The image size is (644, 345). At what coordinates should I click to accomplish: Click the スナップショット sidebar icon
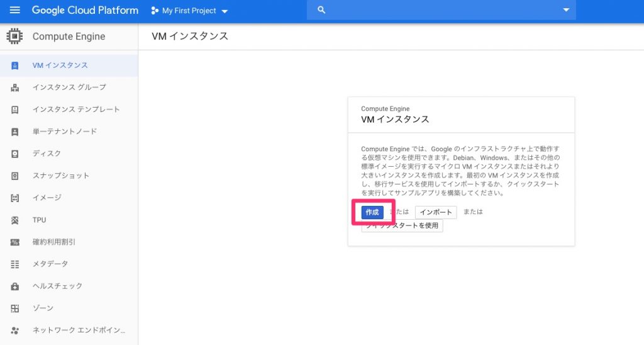click(x=15, y=176)
